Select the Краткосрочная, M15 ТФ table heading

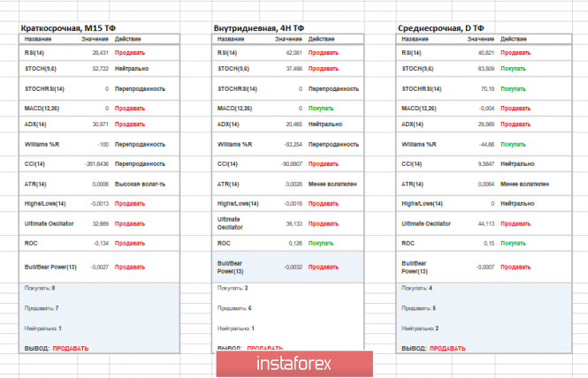68,28
